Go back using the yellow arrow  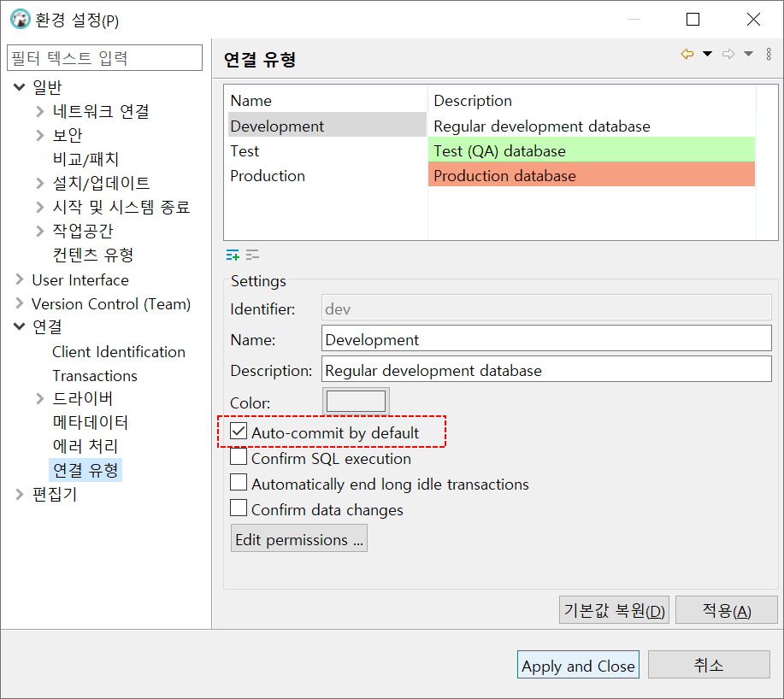point(687,54)
